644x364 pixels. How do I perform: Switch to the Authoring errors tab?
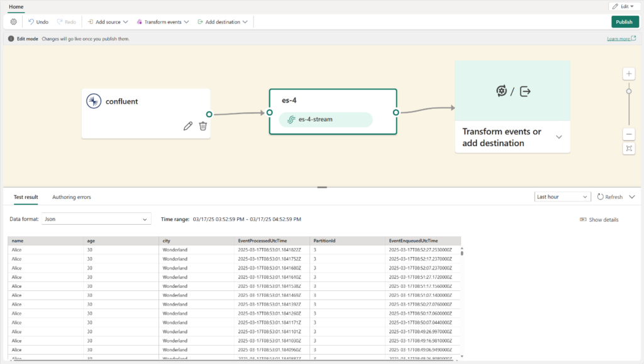(72, 197)
